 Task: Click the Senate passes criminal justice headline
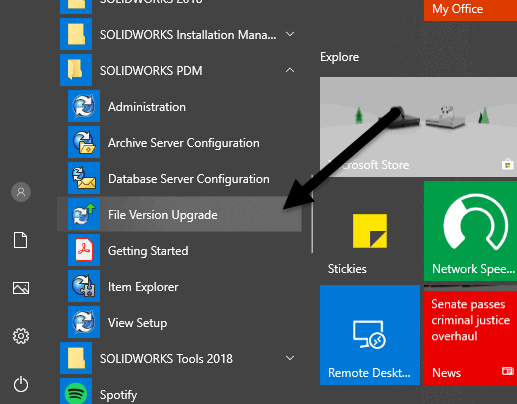[470, 320]
